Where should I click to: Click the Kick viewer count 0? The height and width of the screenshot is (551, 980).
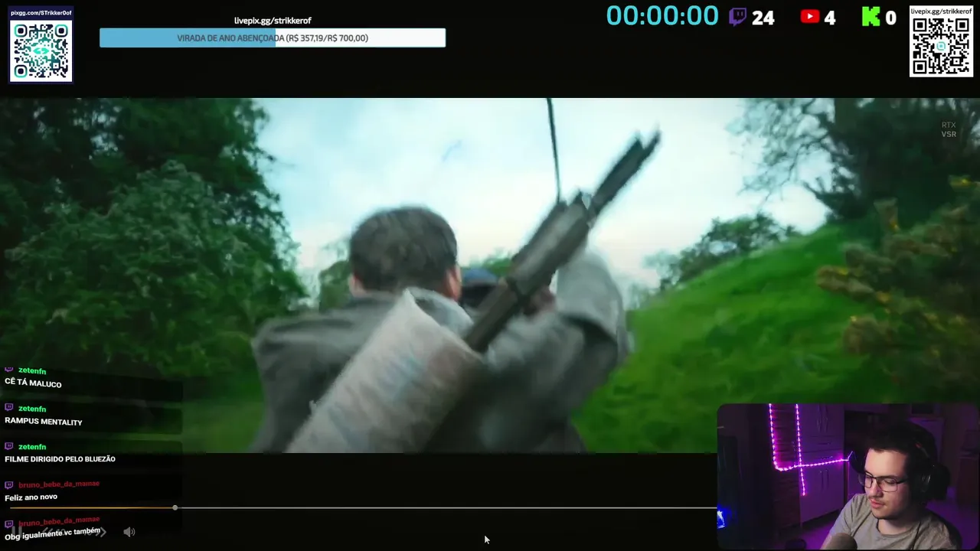coord(890,18)
